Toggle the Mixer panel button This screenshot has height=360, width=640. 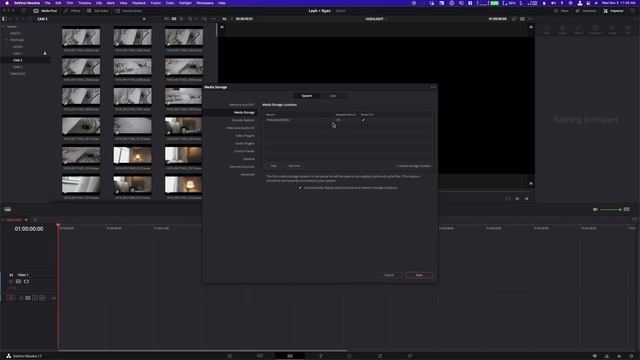tap(561, 11)
